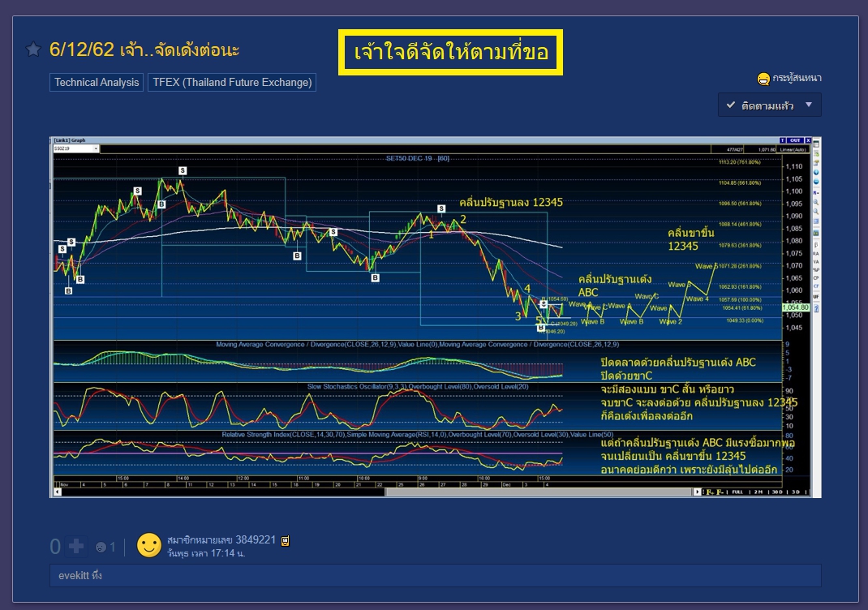868x610 pixels.
Task: Click the %P icon in chart sidebar
Action: pos(816,269)
